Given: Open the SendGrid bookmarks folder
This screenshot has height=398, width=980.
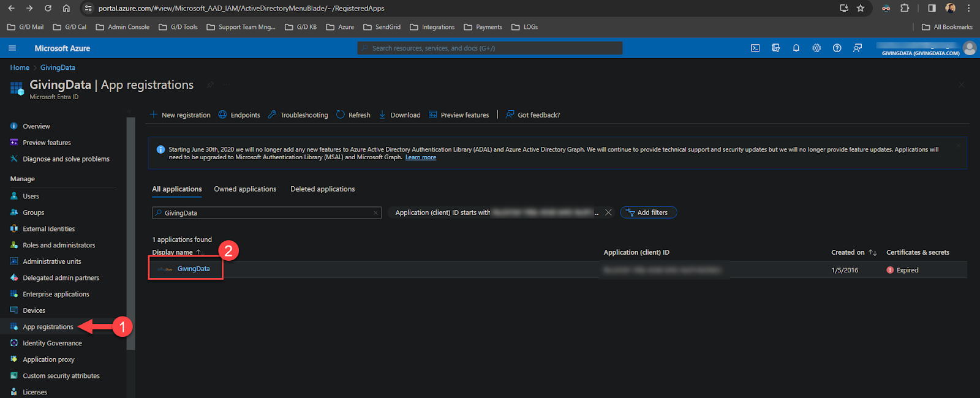Looking at the screenshot, I should click(382, 27).
